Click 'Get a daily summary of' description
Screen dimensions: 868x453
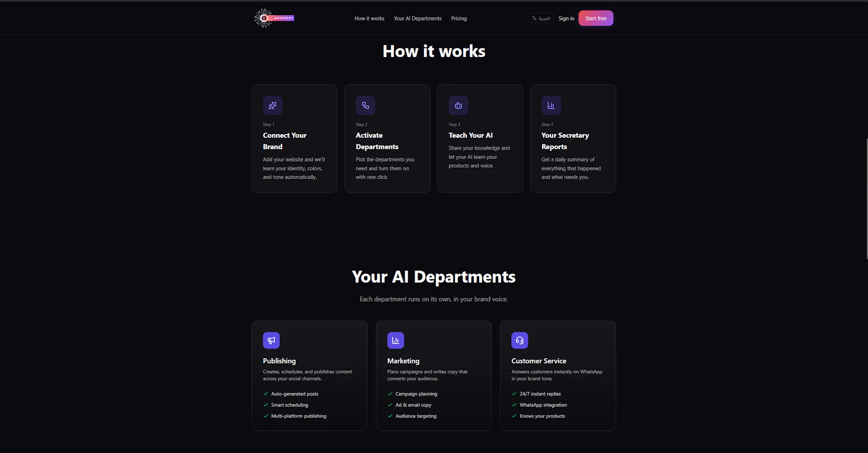pos(571,168)
